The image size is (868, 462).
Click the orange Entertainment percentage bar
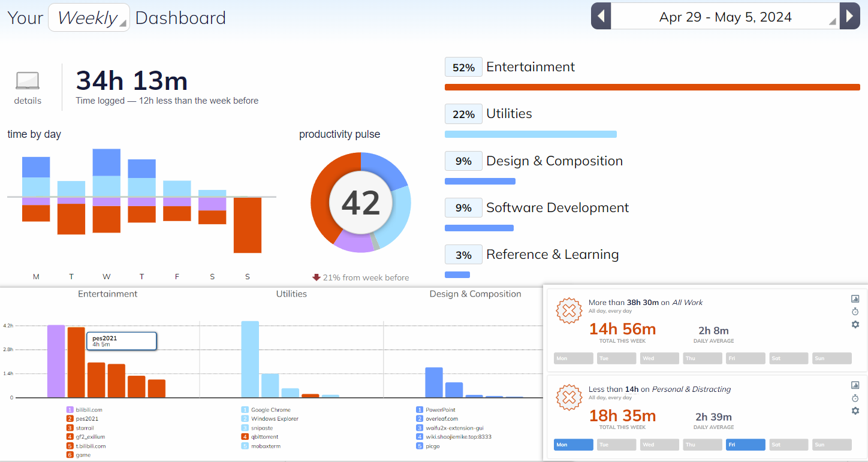pos(652,87)
